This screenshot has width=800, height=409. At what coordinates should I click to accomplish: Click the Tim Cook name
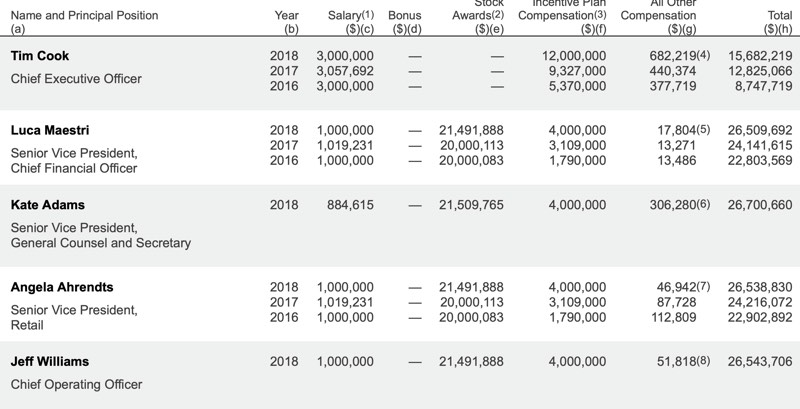tap(39, 56)
